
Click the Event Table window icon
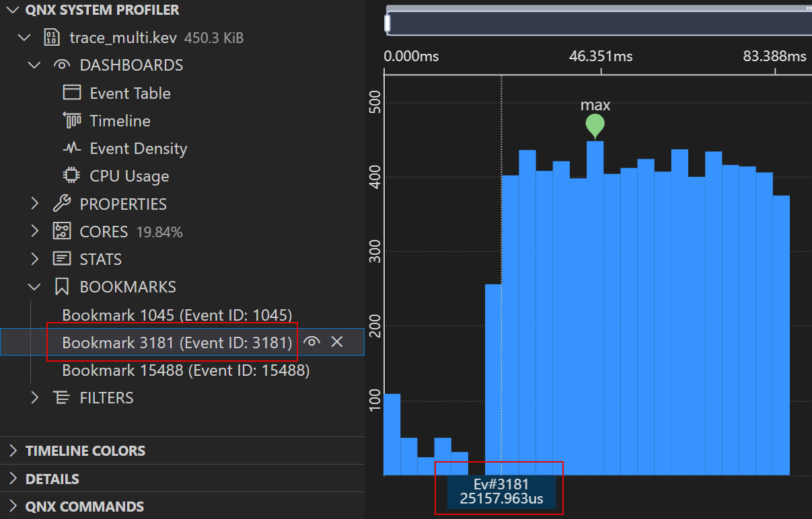pos(72,93)
